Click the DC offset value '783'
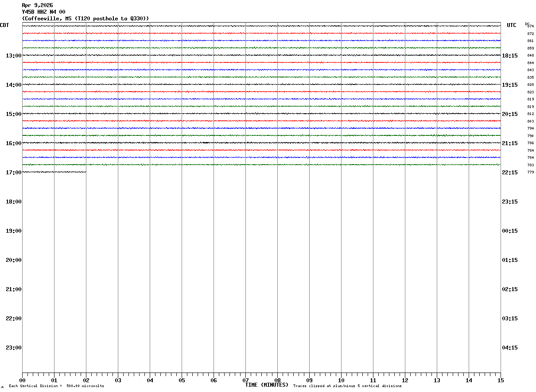536x392 pixels. pos(531,165)
